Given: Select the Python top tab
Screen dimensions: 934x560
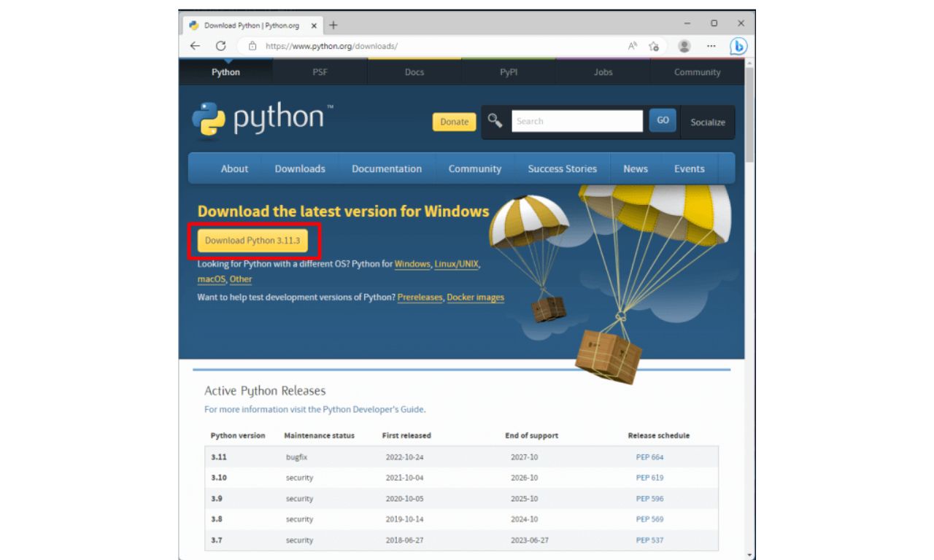Looking at the screenshot, I should [225, 72].
